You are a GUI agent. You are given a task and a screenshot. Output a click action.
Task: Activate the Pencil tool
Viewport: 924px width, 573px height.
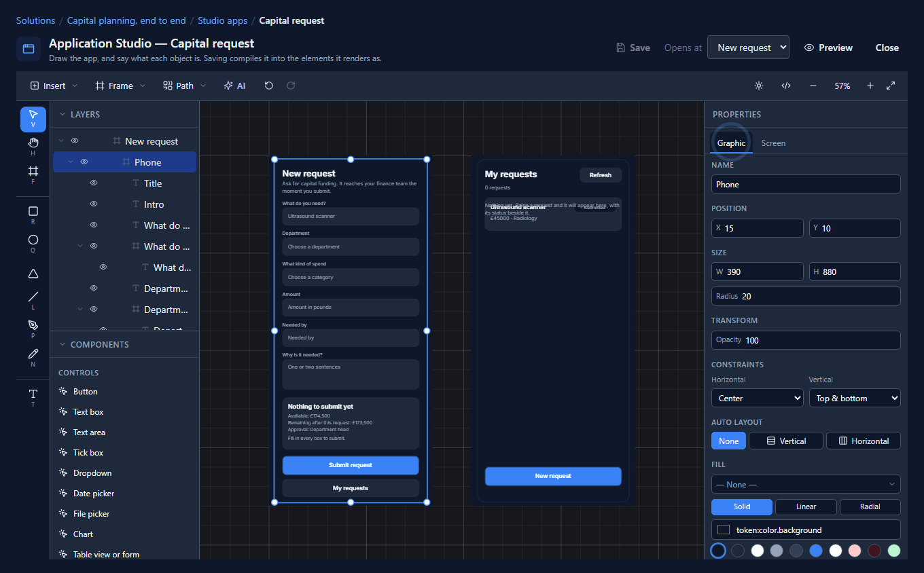pos(33,357)
